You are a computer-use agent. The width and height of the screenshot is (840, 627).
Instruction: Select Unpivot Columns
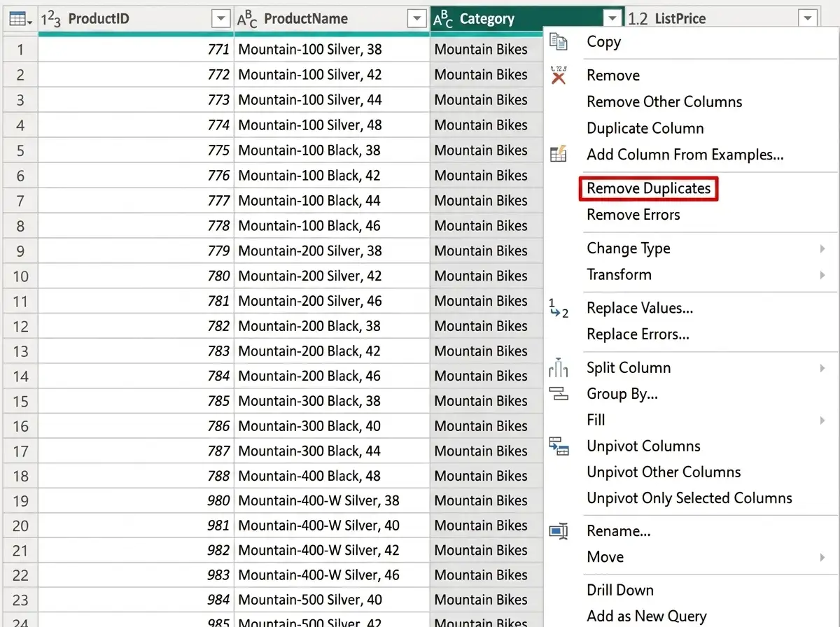click(643, 446)
